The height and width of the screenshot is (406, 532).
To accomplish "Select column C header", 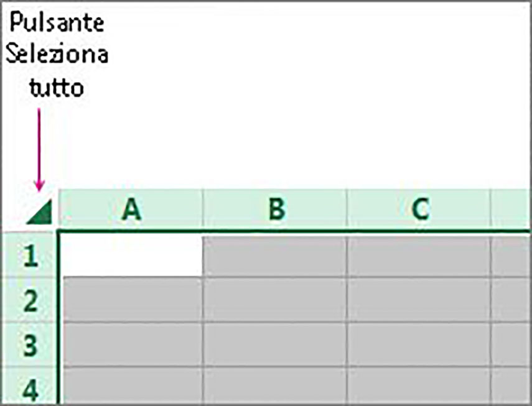I will [419, 210].
